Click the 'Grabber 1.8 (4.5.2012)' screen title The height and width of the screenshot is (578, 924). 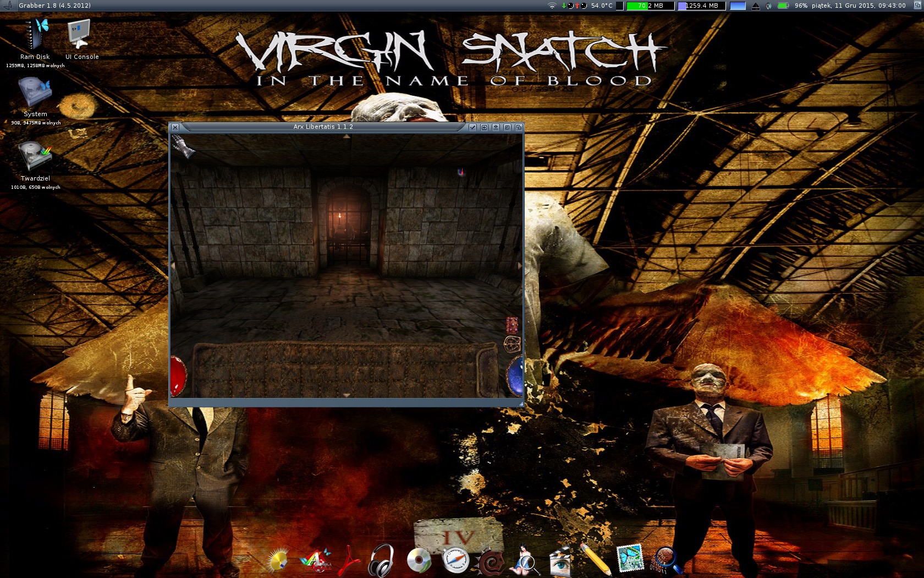point(55,6)
